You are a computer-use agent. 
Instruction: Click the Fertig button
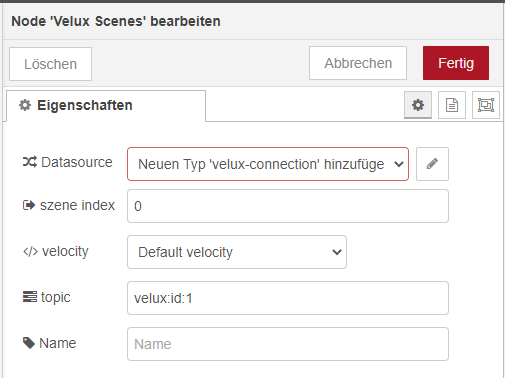pos(456,63)
